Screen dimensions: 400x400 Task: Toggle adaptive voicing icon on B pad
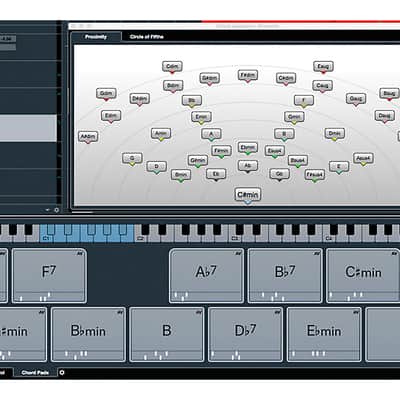coord(199,312)
